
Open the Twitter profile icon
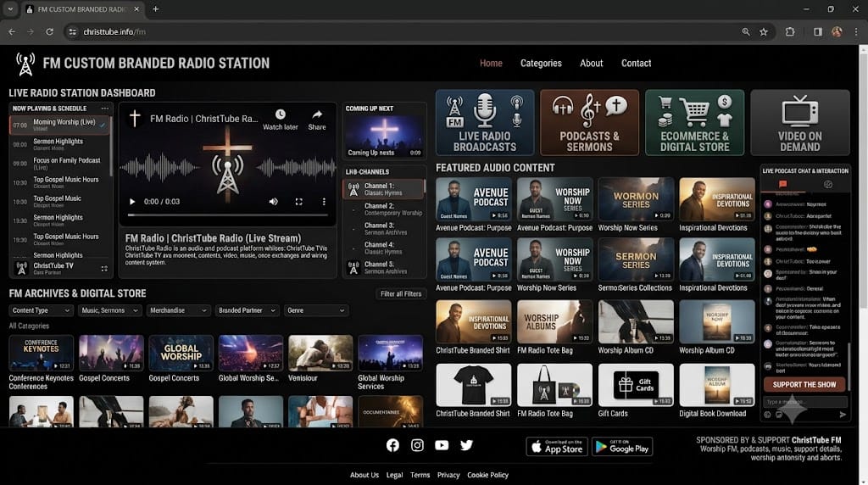[x=466, y=445]
